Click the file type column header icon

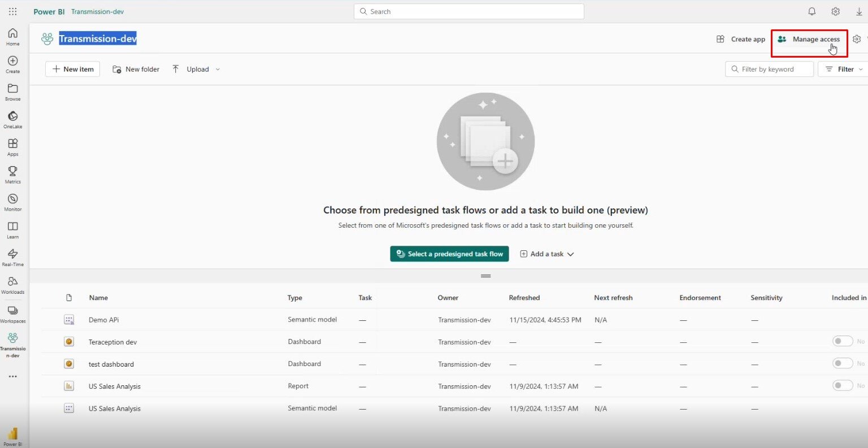click(x=69, y=298)
